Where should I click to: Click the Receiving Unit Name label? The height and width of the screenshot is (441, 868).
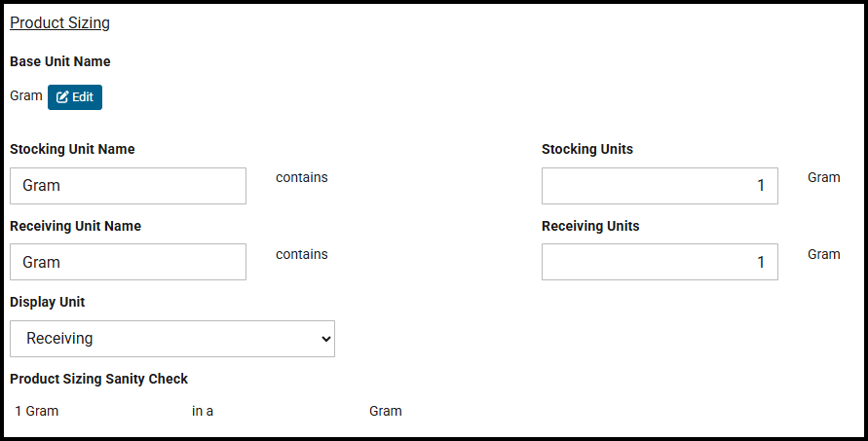tap(75, 226)
